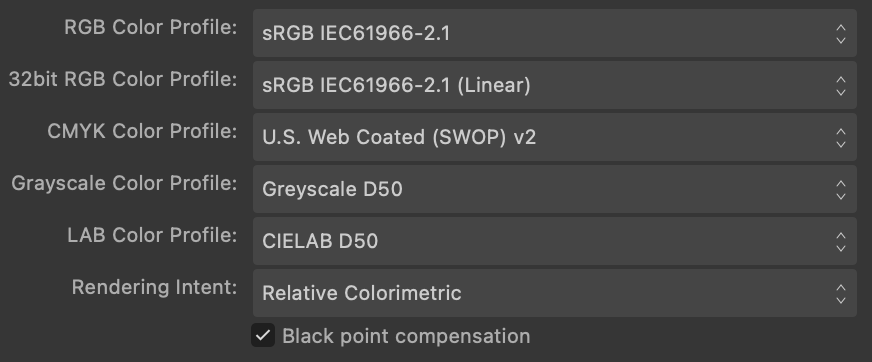Image resolution: width=872 pixels, height=362 pixels.
Task: Expand the Grayscale Color Profile dropdown
Action: coord(554,189)
